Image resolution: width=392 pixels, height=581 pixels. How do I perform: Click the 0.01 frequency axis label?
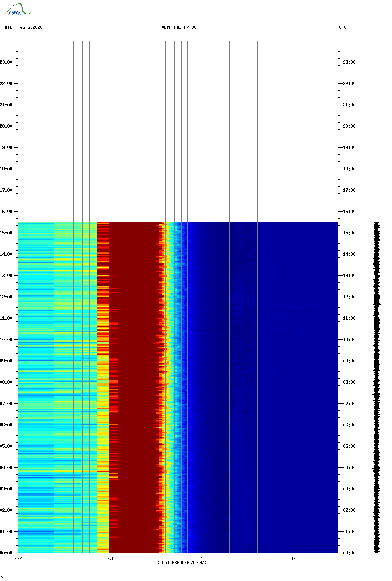(18, 559)
